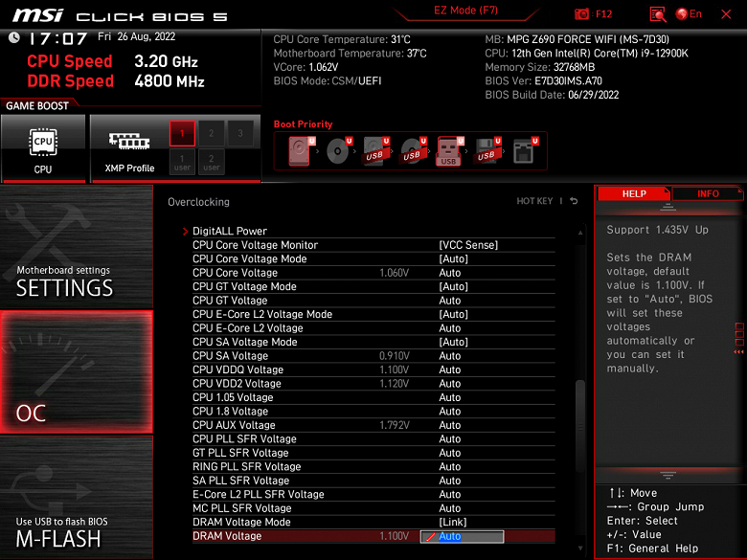Image resolution: width=747 pixels, height=560 pixels.
Task: Select the E-Core L2 PLL SFR Voltage row
Action: [x=373, y=494]
